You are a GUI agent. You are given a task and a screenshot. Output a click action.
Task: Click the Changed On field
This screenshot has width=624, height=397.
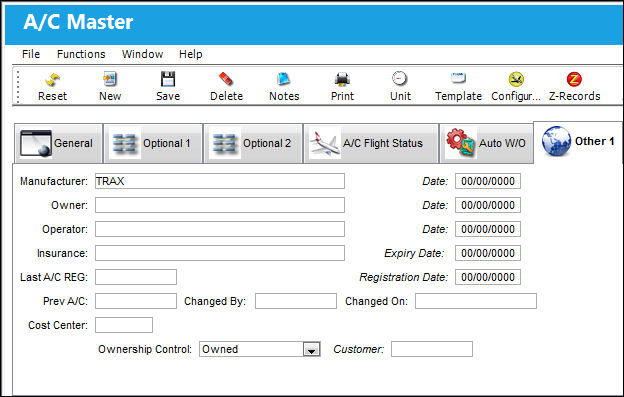click(476, 301)
